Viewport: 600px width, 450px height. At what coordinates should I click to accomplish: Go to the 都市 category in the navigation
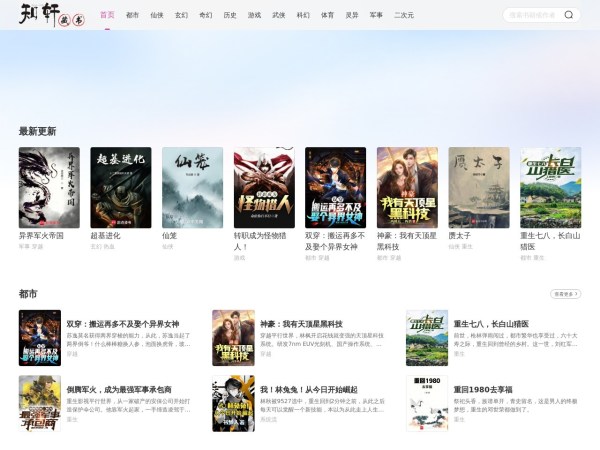click(132, 16)
